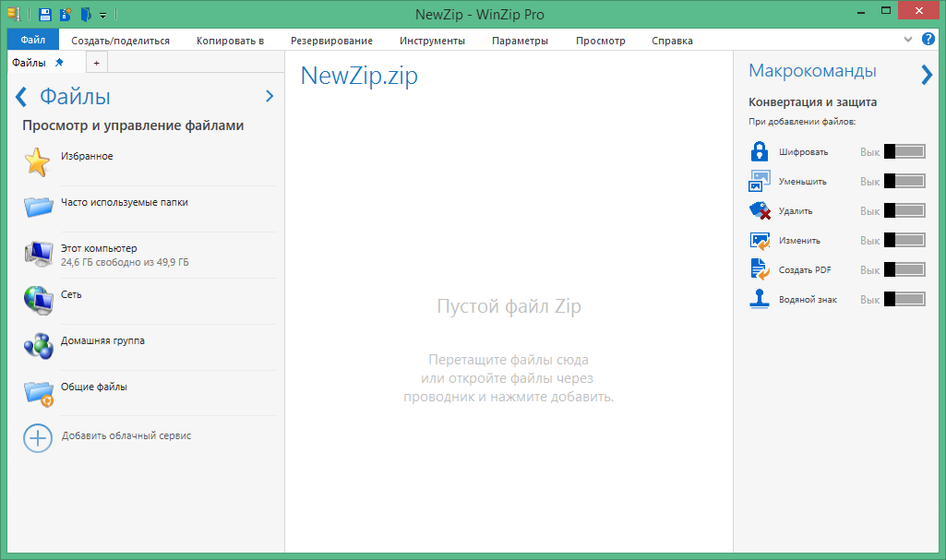Enable the Создать PDF switch
Screen dimensions: 946x560
tap(905, 269)
